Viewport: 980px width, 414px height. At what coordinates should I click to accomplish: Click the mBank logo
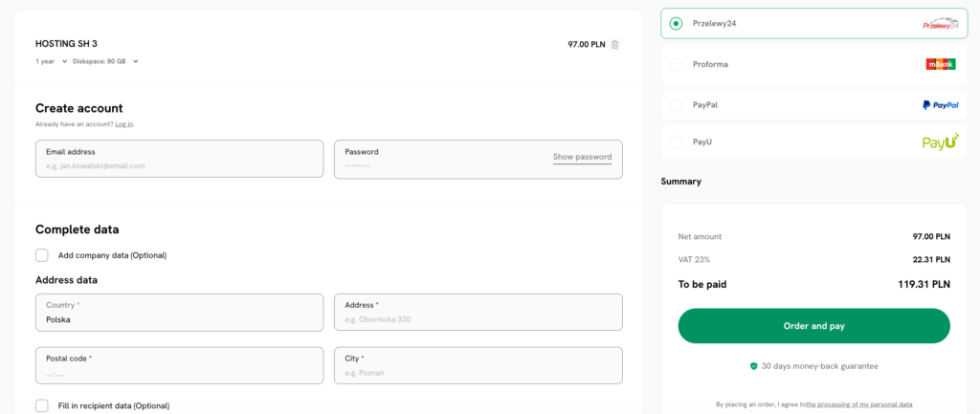point(941,64)
